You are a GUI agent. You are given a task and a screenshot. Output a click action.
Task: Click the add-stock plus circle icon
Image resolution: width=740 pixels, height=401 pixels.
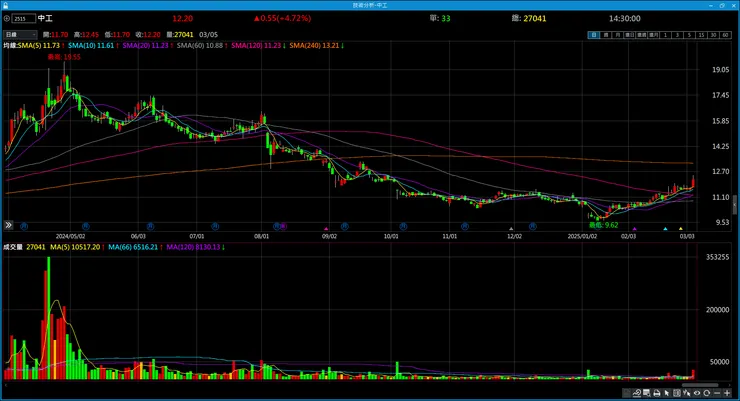7,18
